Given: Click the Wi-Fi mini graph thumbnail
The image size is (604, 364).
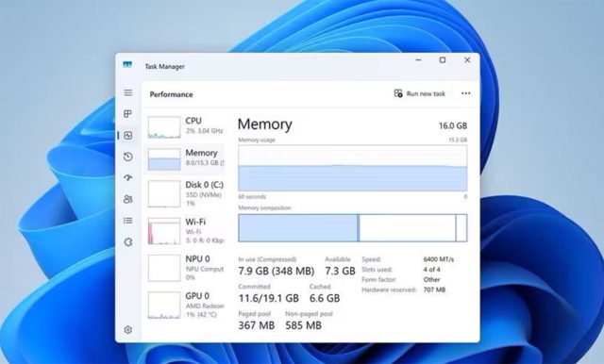Looking at the screenshot, I should [x=164, y=231].
